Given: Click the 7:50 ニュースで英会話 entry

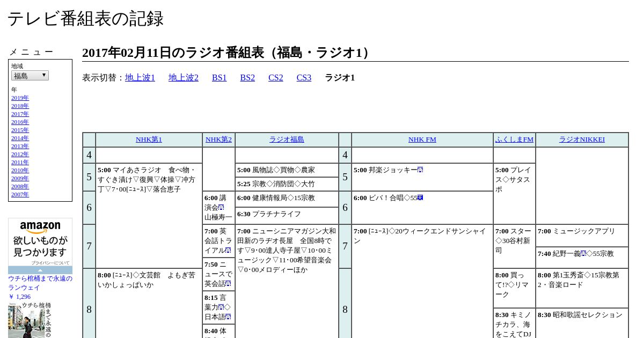Looking at the screenshot, I should click(x=218, y=274).
